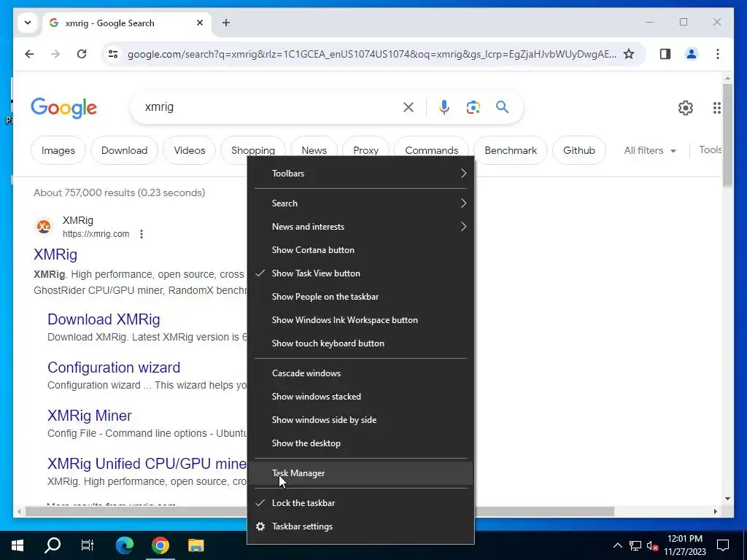Open the options dots beside xmrig.com
This screenshot has height=560, width=747.
tap(142, 234)
